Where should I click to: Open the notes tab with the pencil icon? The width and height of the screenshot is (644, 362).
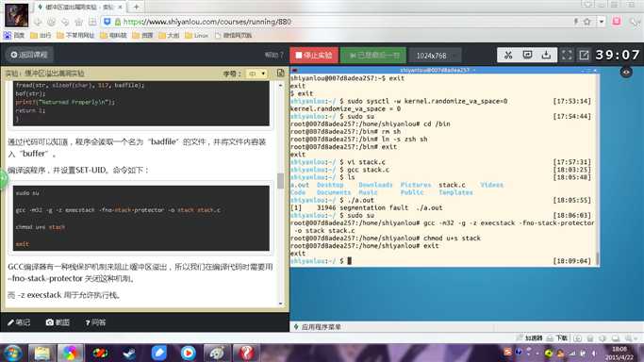19,322
